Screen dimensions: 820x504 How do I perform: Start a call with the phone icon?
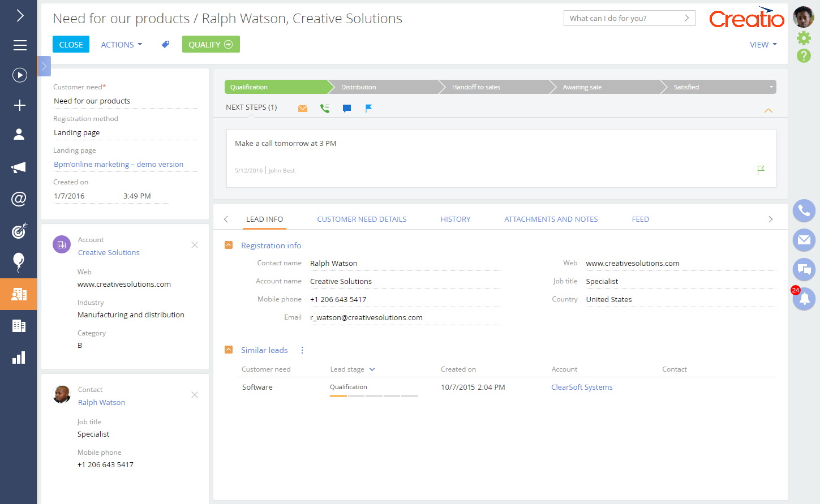(804, 211)
